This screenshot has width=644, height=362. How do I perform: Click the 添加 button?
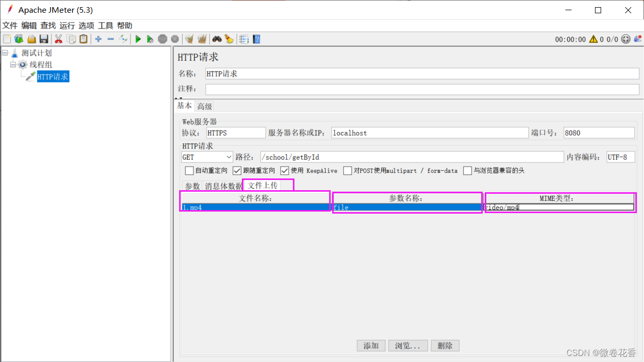(371, 346)
